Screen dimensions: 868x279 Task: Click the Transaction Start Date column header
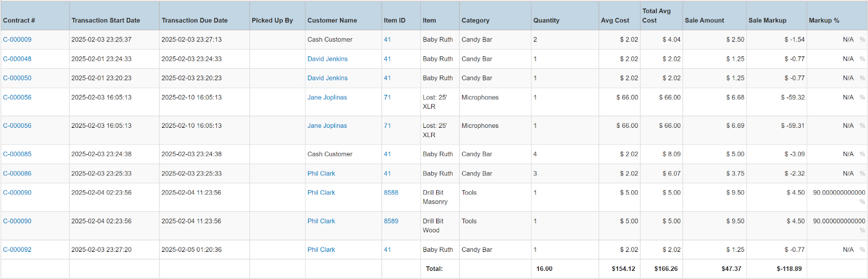coord(106,21)
